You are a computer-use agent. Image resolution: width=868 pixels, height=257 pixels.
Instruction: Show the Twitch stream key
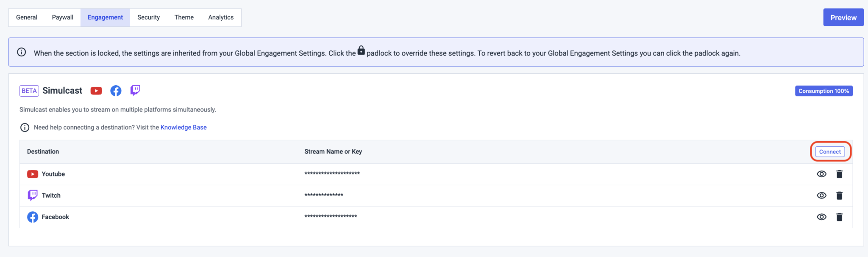coord(821,195)
